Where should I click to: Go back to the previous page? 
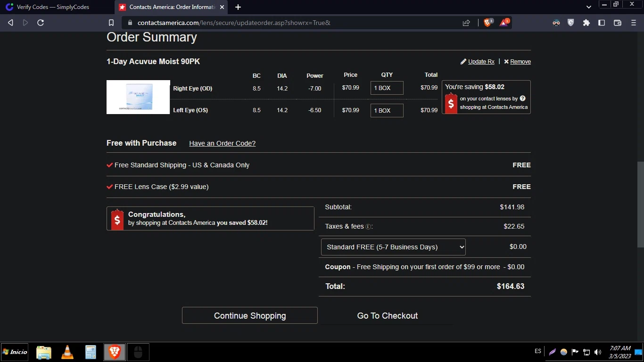click(10, 23)
